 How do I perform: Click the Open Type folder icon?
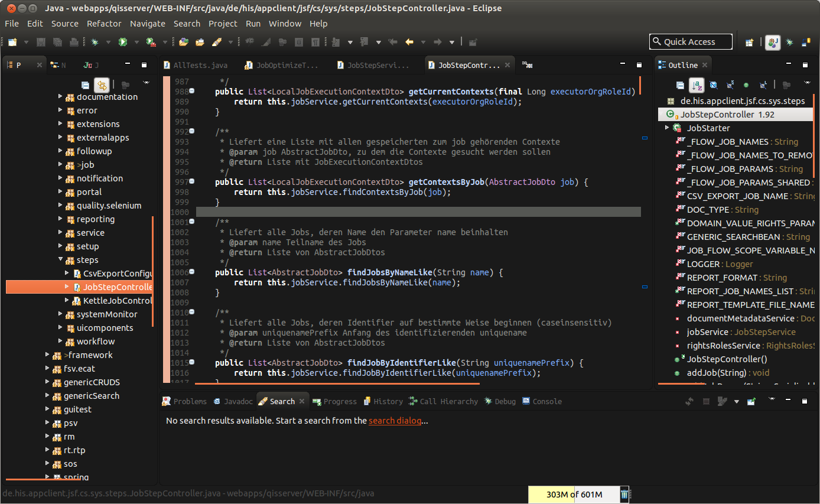(x=184, y=42)
